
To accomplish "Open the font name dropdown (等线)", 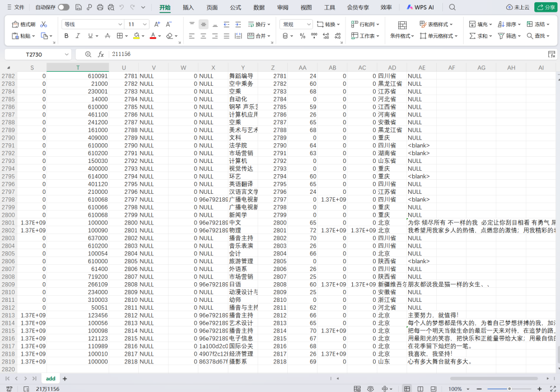I will click(92, 25).
